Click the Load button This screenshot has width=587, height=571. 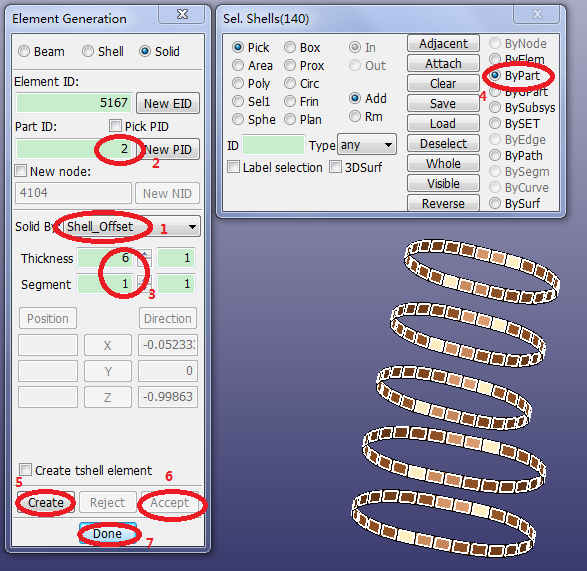point(443,123)
